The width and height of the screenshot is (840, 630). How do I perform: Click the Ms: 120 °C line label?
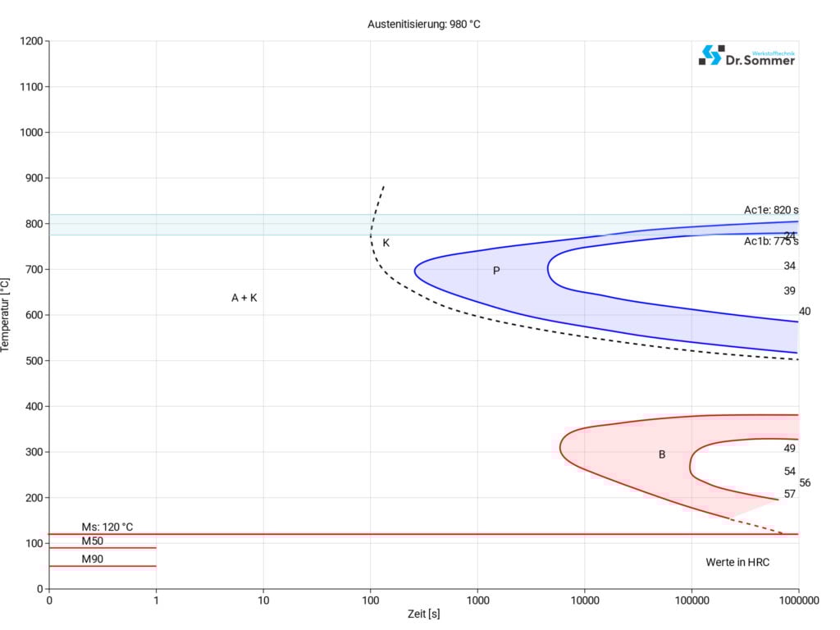point(107,527)
